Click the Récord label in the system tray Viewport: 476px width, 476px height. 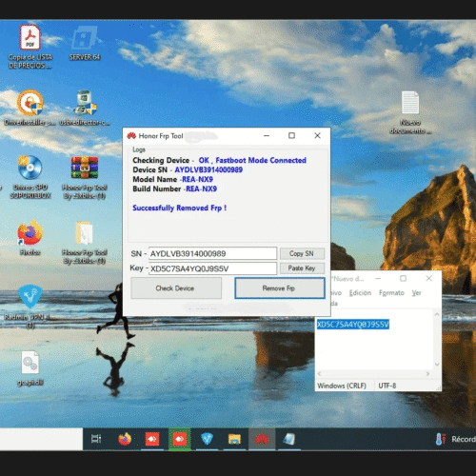click(464, 439)
